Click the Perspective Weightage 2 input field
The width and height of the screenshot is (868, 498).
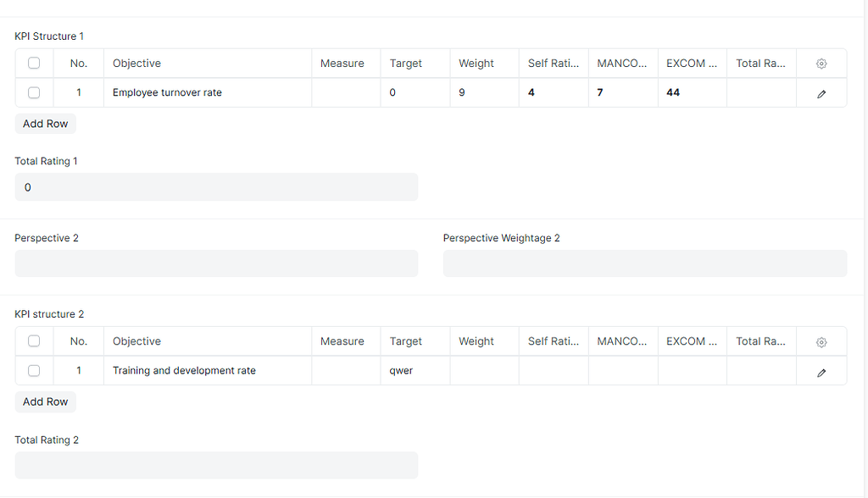point(645,263)
